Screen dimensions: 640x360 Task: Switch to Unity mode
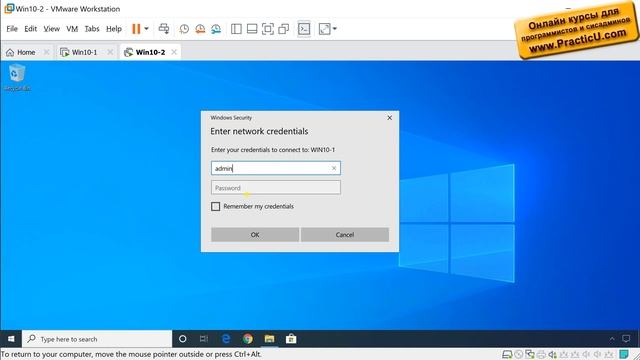(x=284, y=29)
